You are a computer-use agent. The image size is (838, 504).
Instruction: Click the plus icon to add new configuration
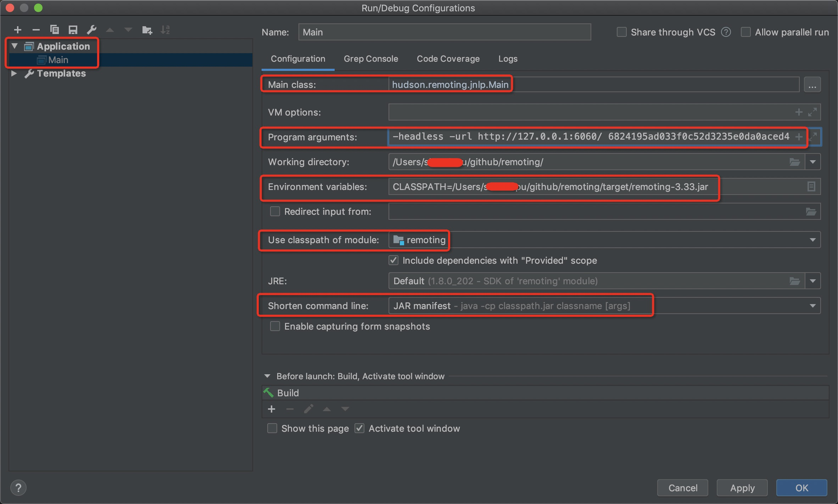(x=17, y=30)
